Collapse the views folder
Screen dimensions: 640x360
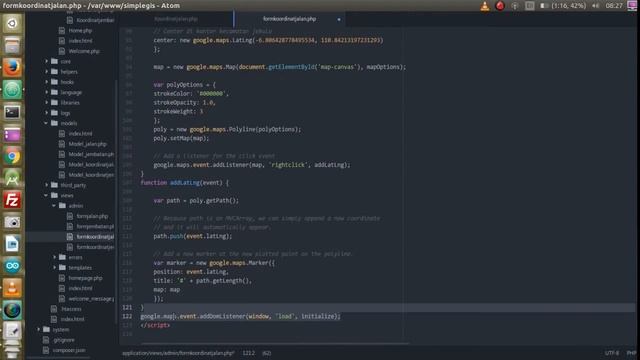[67, 195]
